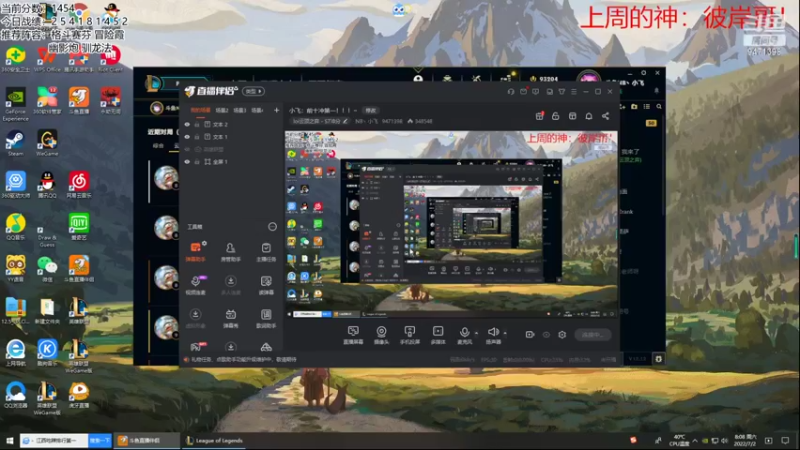Image resolution: width=800 pixels, height=450 pixels.
Task: Switch to the first scene tab (我的场景)
Action: 200,110
